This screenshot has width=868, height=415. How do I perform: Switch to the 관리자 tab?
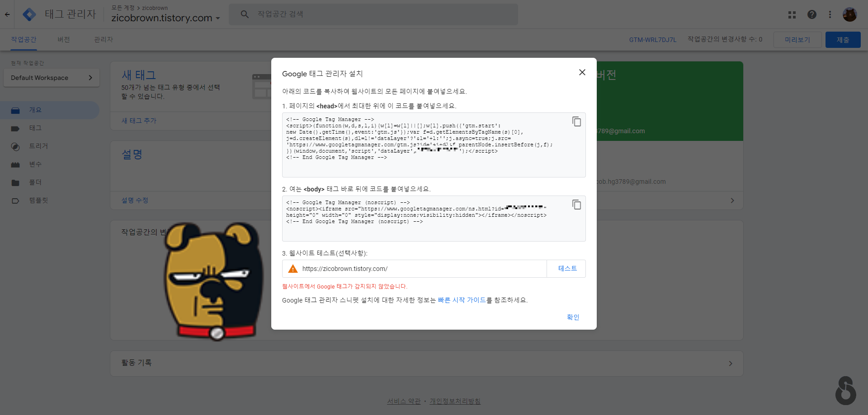(x=104, y=40)
